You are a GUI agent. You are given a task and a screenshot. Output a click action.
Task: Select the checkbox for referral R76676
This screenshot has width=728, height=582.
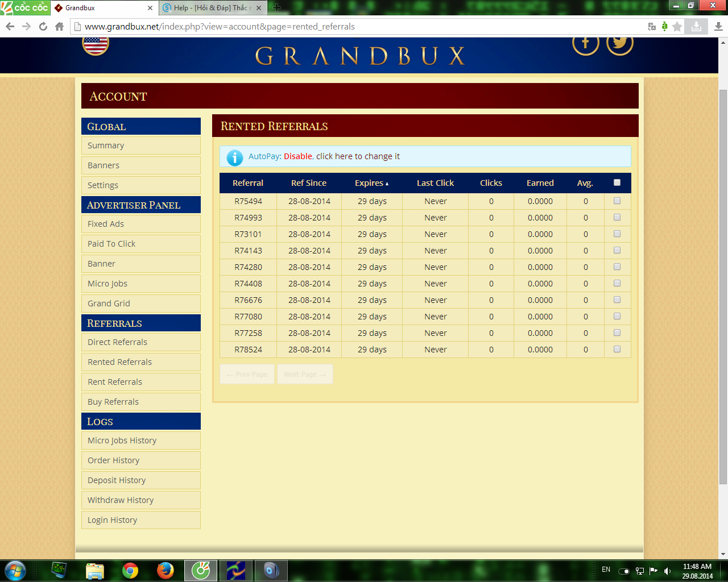coord(617,300)
